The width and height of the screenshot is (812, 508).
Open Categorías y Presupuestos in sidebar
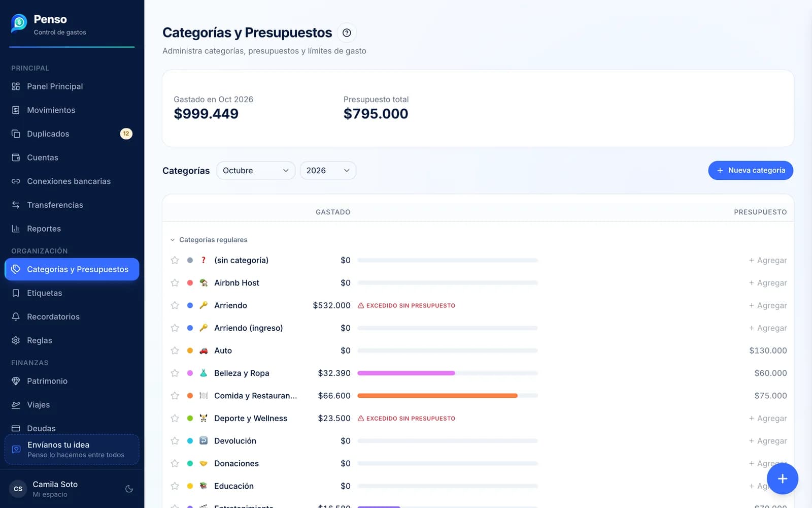72,269
